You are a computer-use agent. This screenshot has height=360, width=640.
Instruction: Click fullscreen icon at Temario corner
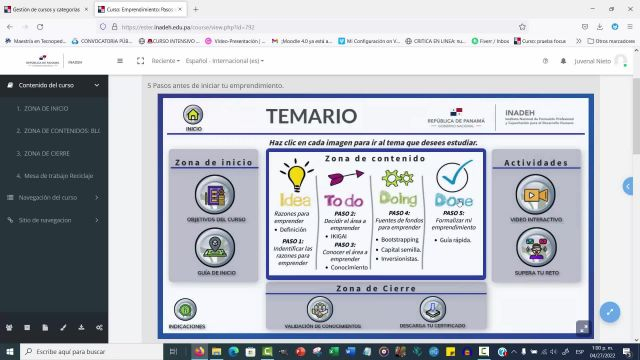[x=583, y=327]
